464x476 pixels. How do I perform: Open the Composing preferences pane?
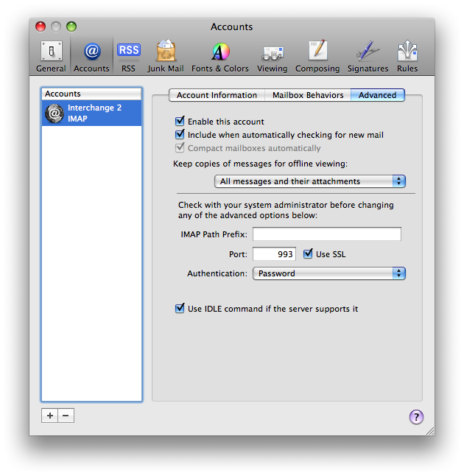[x=317, y=56]
